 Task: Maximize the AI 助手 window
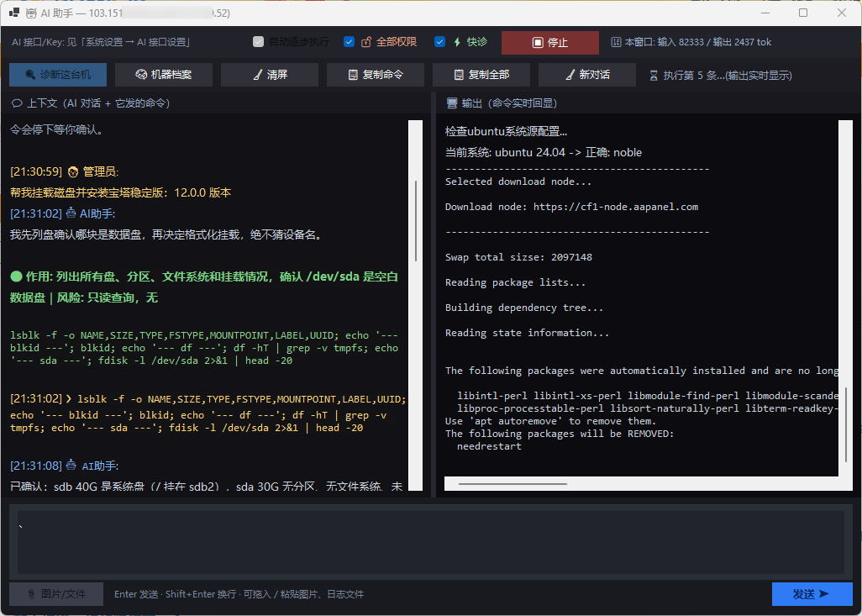click(x=803, y=13)
